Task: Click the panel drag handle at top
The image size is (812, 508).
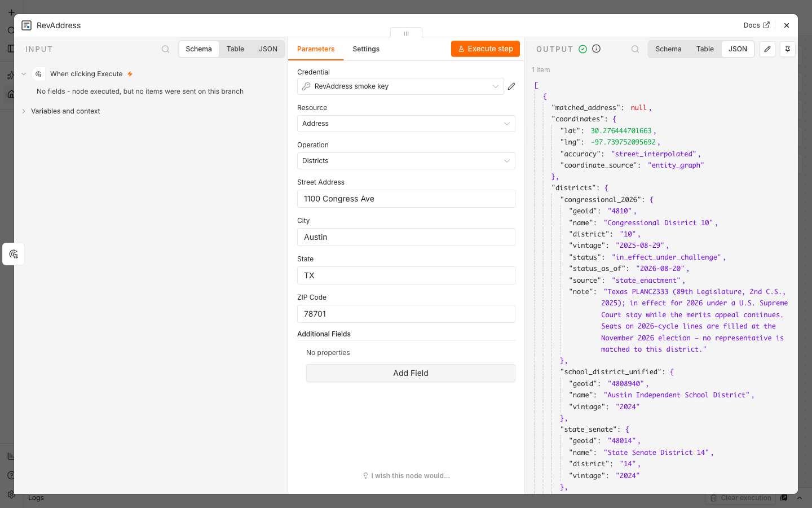Action: pos(406,33)
